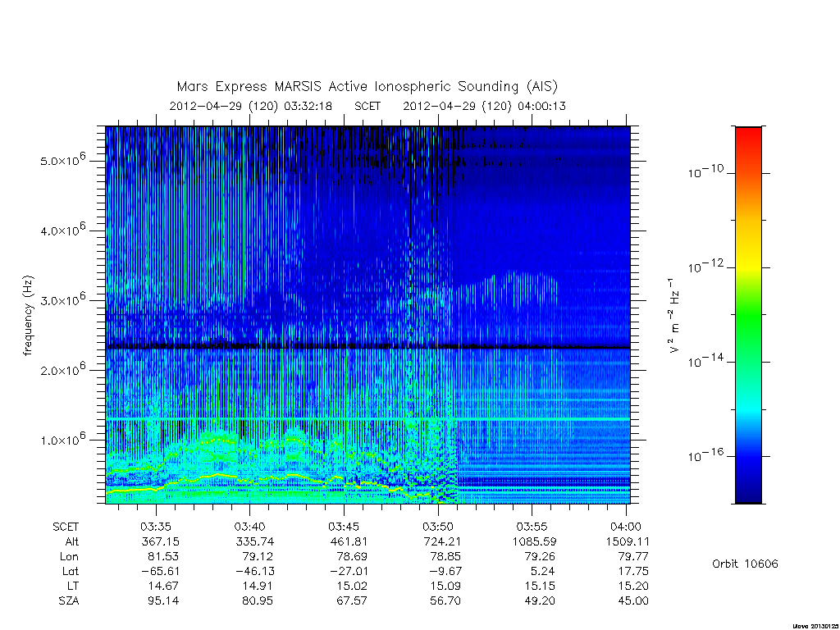Click the 3.0×10⁶ frequency tick label
This screenshot has width=840, height=630.
tap(62, 299)
